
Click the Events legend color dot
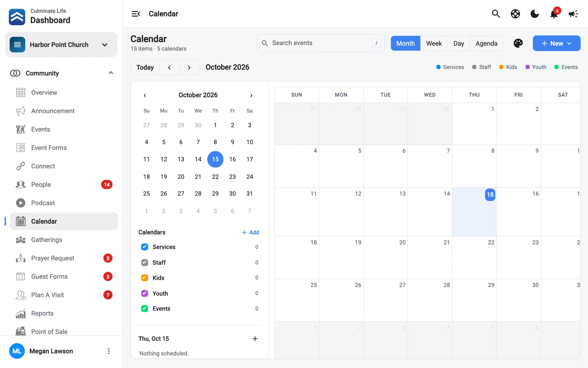coord(556,67)
